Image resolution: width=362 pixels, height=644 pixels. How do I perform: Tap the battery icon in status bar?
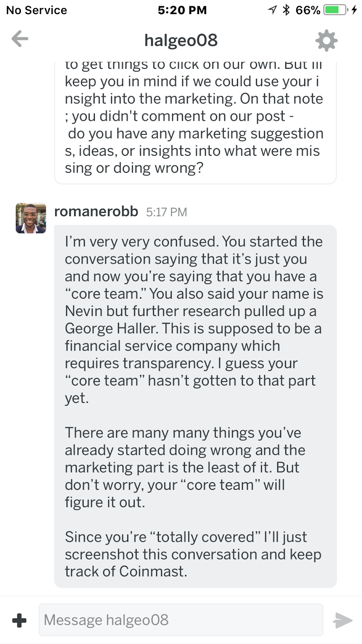click(336, 10)
